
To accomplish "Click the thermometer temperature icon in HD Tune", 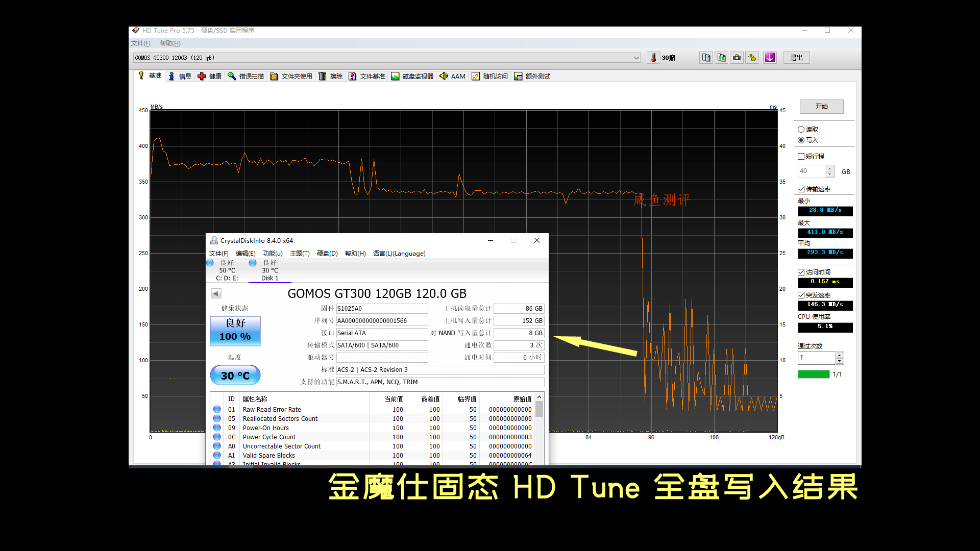I will (x=653, y=58).
